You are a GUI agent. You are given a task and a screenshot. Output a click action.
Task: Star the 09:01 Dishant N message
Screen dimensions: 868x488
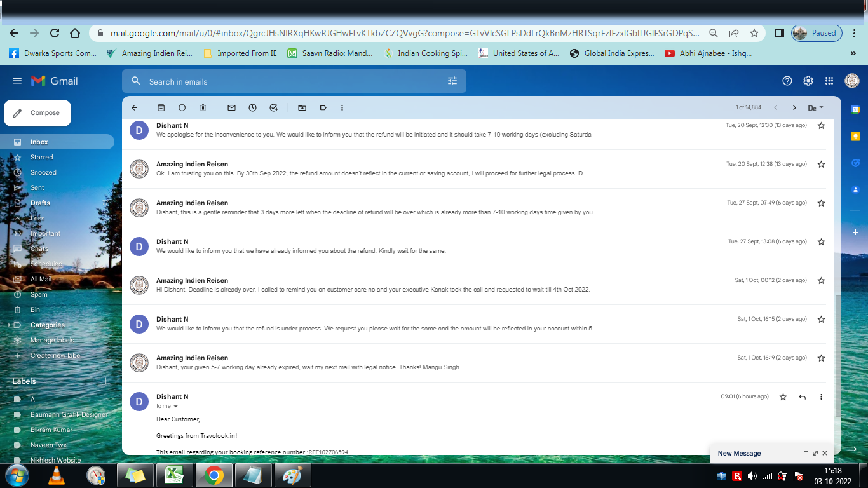coord(783,396)
